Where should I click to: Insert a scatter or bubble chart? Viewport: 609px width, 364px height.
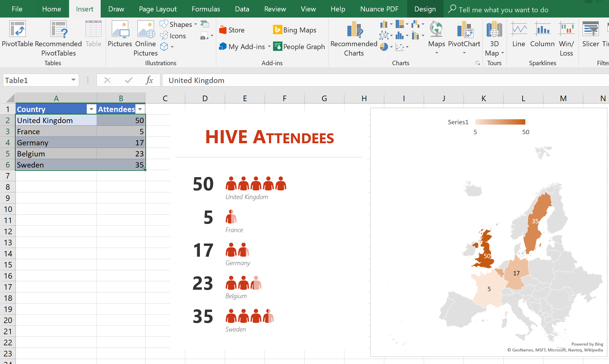(x=399, y=47)
